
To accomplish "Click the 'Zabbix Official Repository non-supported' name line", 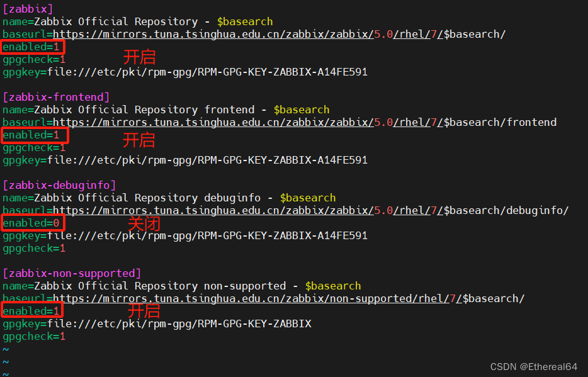I will point(182,286).
